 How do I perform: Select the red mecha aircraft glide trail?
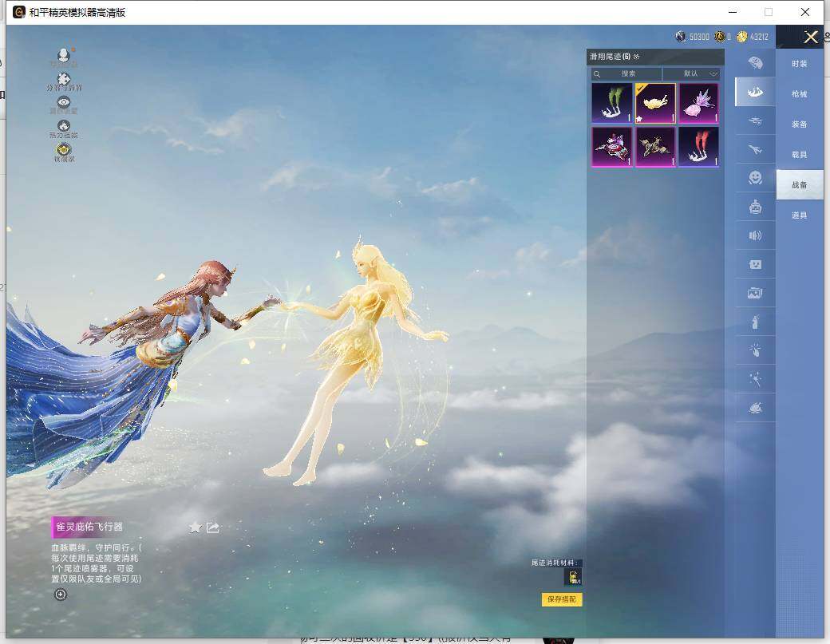pos(611,147)
